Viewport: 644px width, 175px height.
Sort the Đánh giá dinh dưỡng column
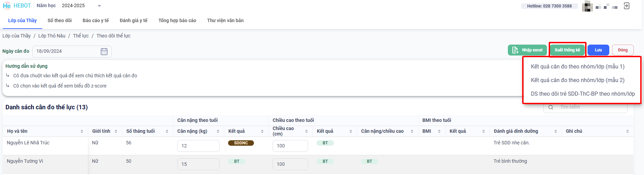(556, 131)
